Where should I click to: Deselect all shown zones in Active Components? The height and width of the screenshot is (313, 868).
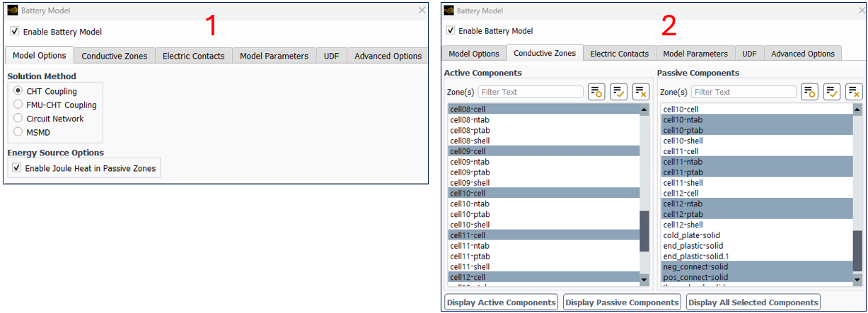(641, 92)
